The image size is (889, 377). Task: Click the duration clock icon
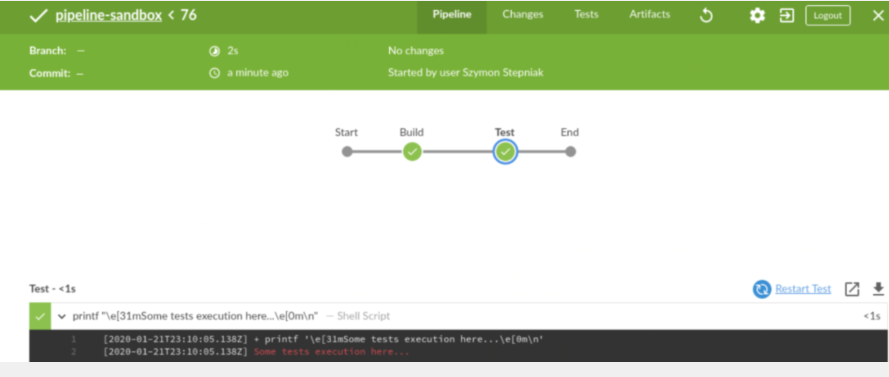coord(214,51)
